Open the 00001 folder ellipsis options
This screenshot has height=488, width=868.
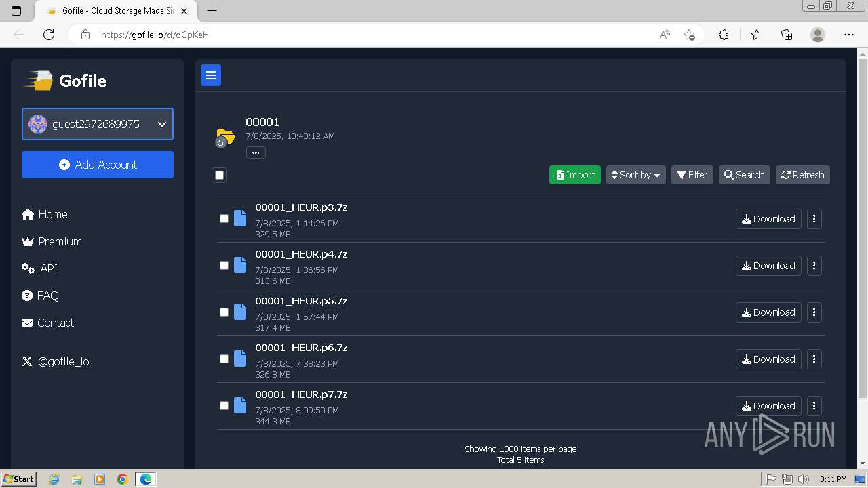(x=256, y=152)
